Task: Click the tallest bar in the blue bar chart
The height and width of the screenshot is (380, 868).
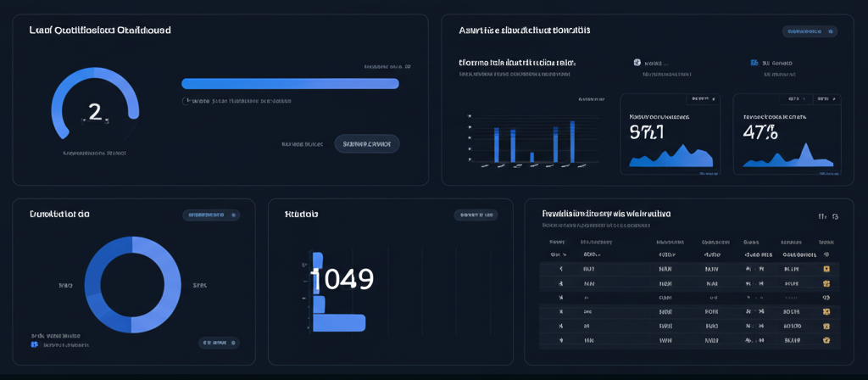Action: 572,141
